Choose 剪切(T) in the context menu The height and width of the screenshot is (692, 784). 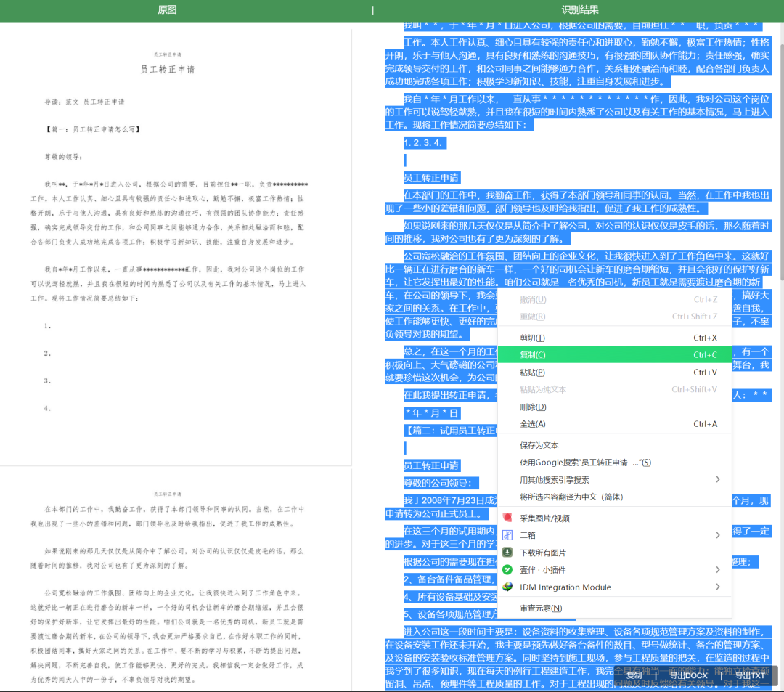tap(615, 338)
